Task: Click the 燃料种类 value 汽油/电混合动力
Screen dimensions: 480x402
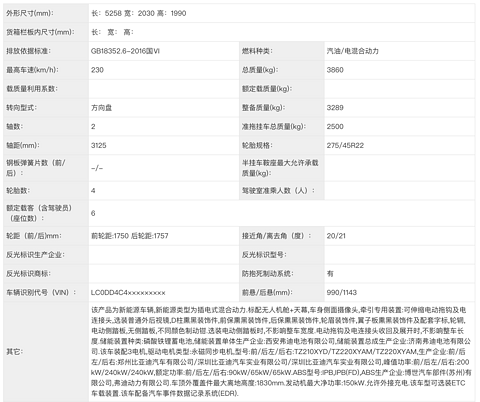Action: [x=353, y=51]
